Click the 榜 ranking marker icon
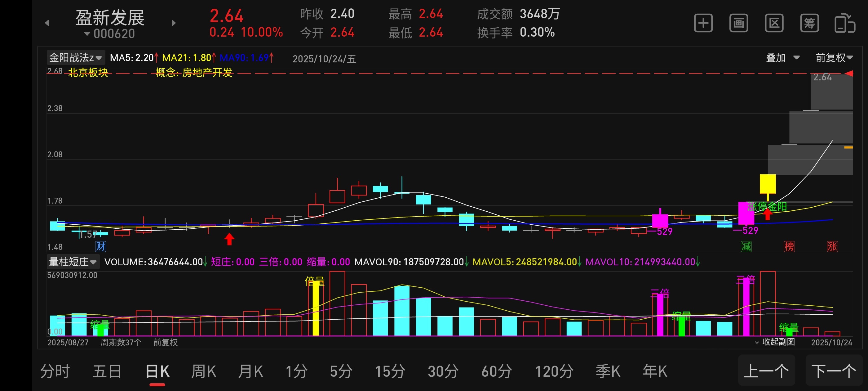This screenshot has height=391, width=868. [789, 246]
